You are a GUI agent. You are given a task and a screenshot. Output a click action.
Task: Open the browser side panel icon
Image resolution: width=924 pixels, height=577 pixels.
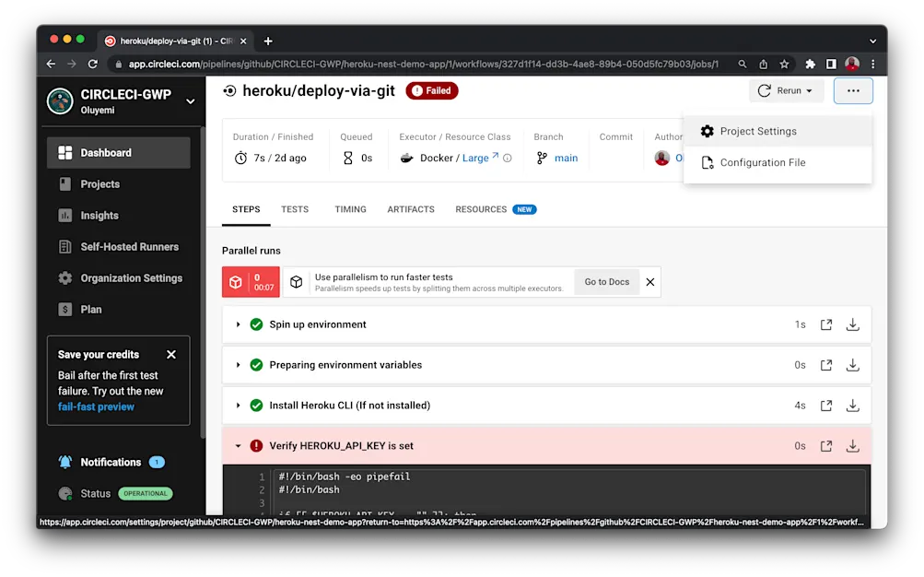tap(831, 65)
